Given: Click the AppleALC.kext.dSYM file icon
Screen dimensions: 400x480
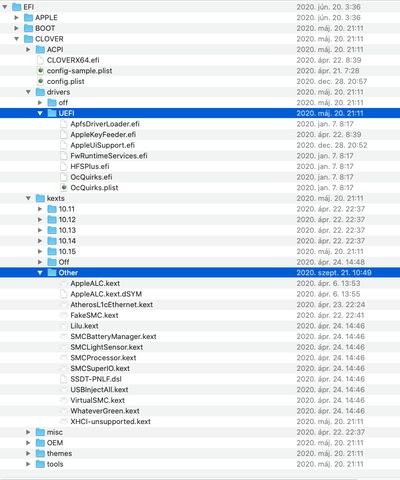Looking at the screenshot, I should [x=64, y=294].
